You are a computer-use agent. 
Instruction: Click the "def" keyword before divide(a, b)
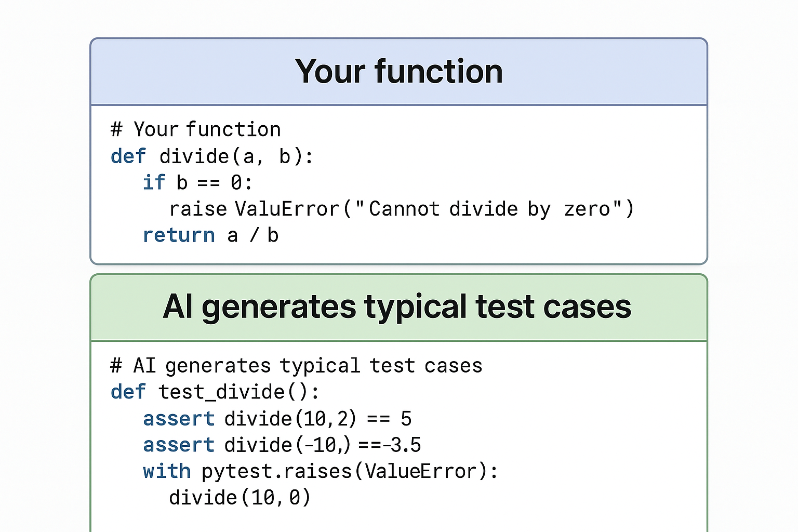pyautogui.click(x=128, y=156)
